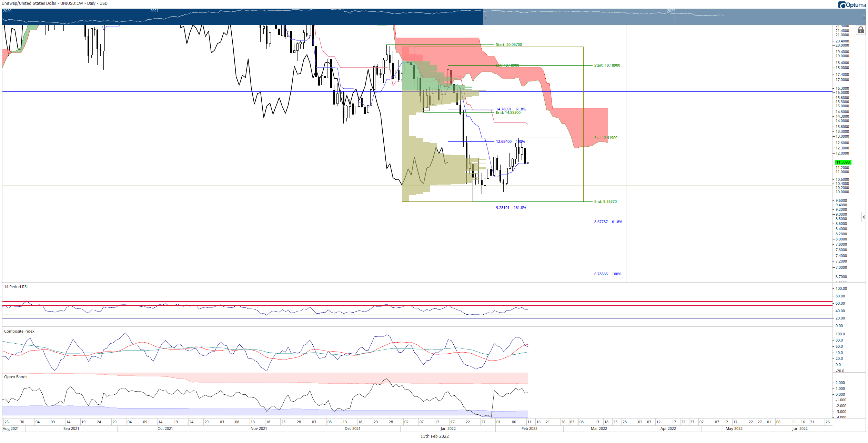Click the Feb 2022 month label
Image resolution: width=868 pixels, height=443 pixels.
coord(529,429)
